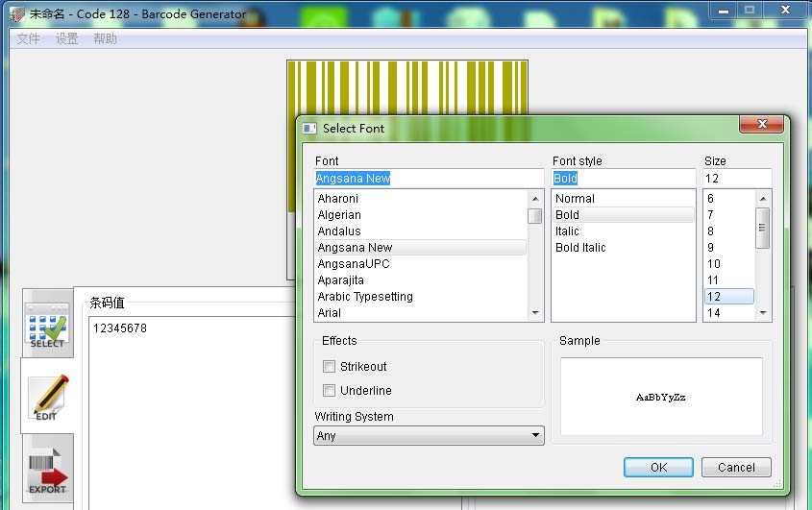This screenshot has height=510, width=812.
Task: Click the Select Font dialog title icon
Action: [309, 128]
